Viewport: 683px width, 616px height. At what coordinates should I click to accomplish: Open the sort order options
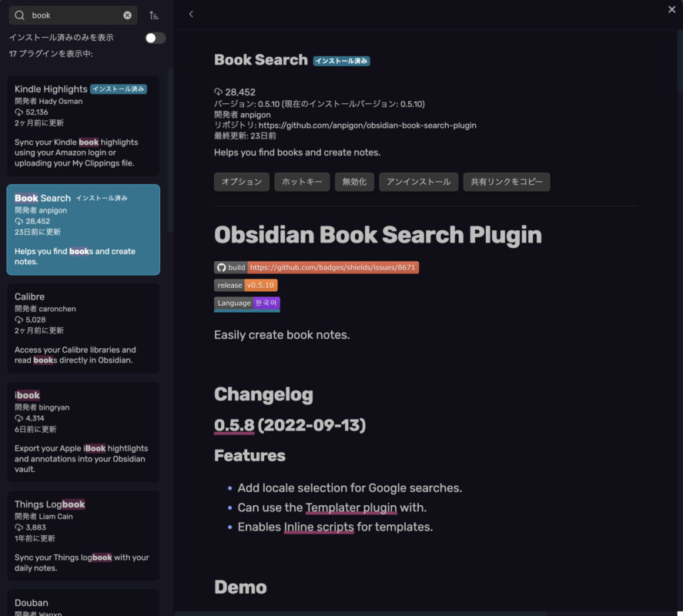[x=154, y=15]
